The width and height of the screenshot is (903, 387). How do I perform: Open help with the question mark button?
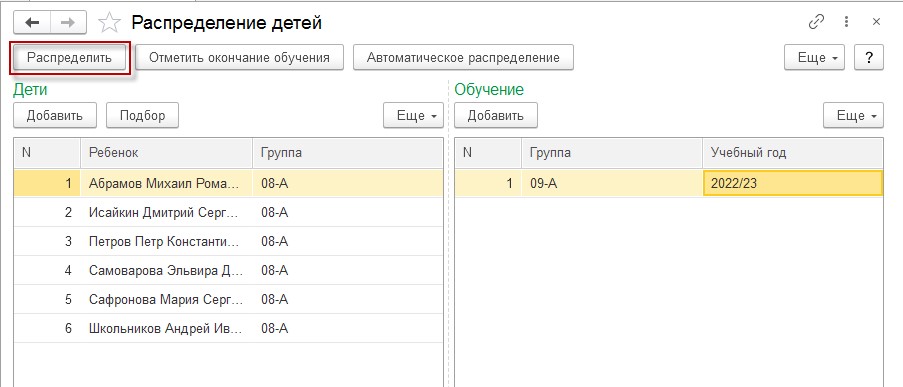[x=868, y=58]
